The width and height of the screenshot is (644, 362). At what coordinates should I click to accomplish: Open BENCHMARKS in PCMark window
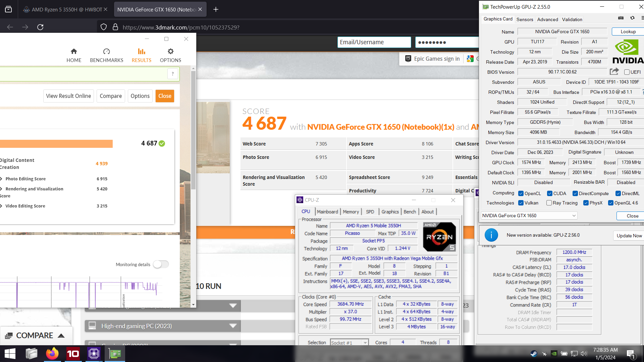107,55
